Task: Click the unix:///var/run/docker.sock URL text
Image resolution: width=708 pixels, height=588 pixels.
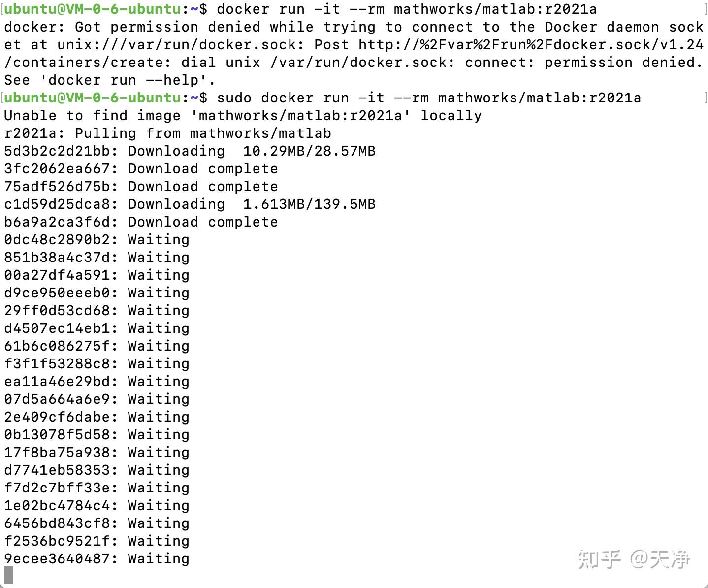Action: point(177,45)
